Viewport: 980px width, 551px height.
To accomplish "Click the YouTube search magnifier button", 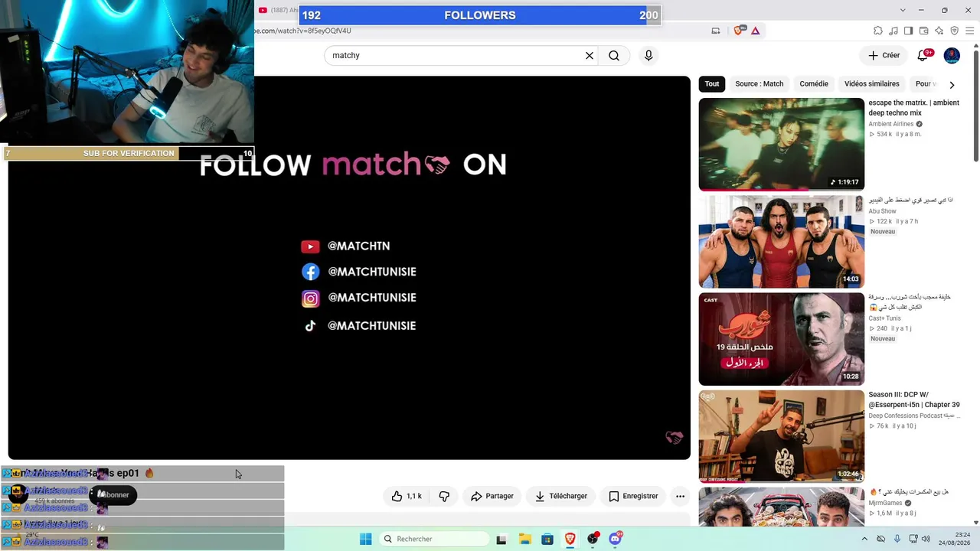I will tap(614, 55).
